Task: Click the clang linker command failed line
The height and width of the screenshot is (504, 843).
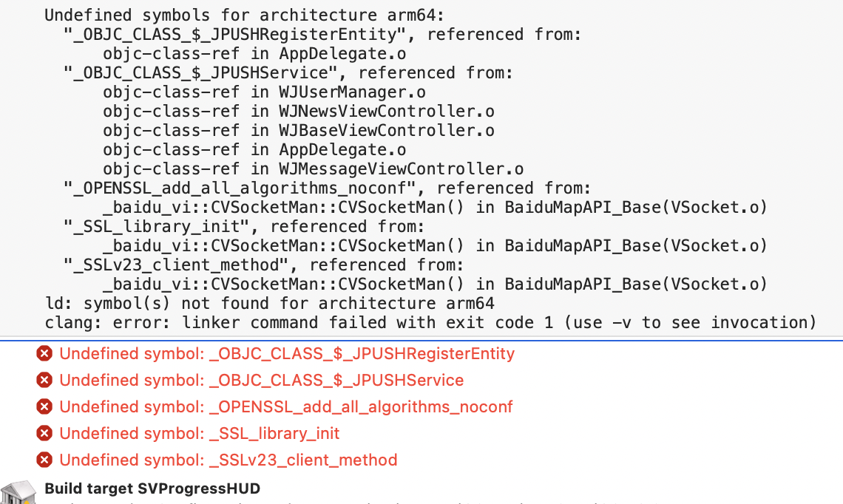Action: (430, 323)
